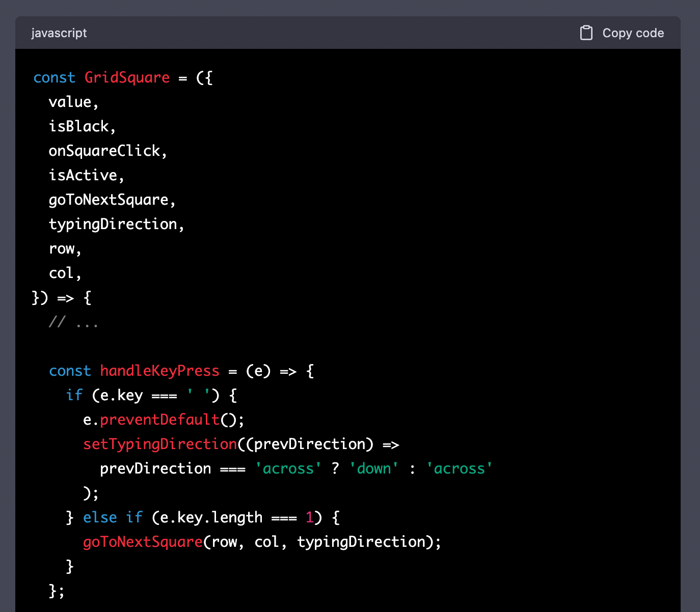Click the "handleKeyPress" function name
The height and width of the screenshot is (612, 700).
point(159,371)
